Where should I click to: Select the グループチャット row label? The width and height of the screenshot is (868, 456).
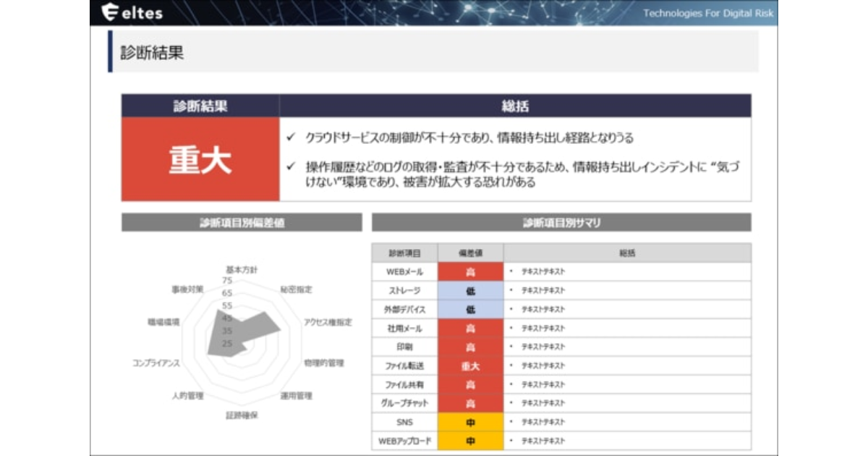pyautogui.click(x=404, y=403)
